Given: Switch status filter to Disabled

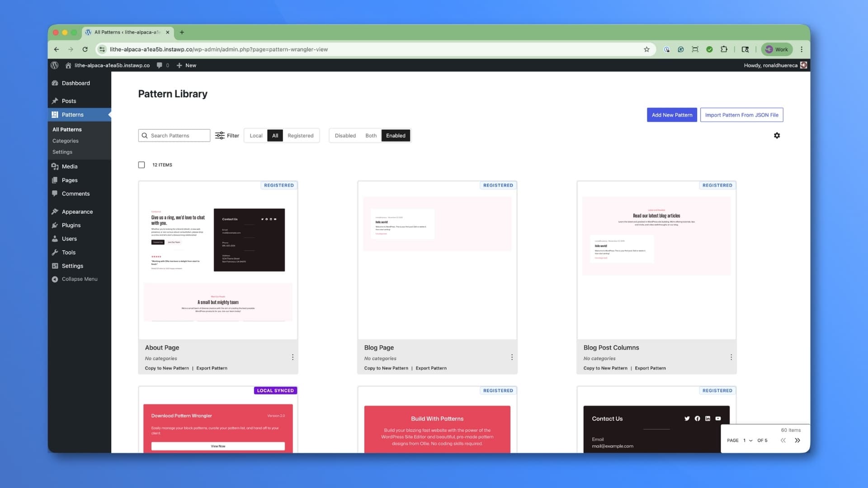Looking at the screenshot, I should point(345,136).
